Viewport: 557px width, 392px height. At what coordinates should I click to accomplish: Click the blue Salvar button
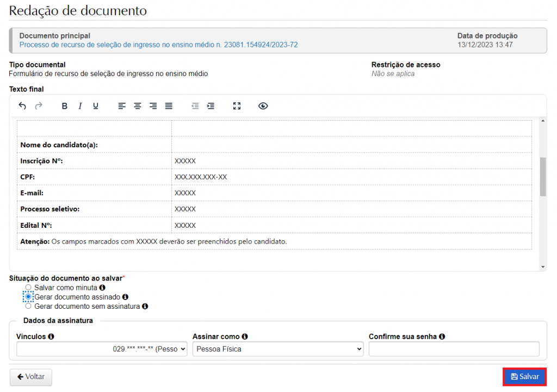coord(524,377)
